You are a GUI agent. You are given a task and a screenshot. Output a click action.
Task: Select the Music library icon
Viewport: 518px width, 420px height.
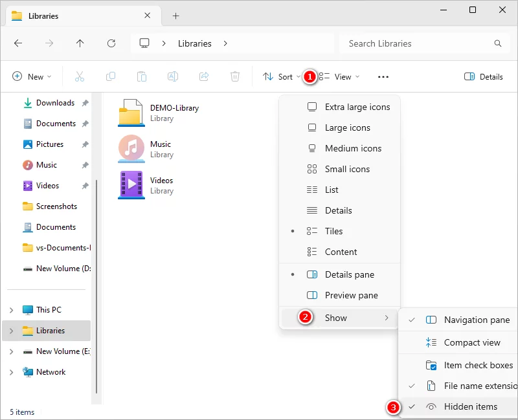coord(131,149)
